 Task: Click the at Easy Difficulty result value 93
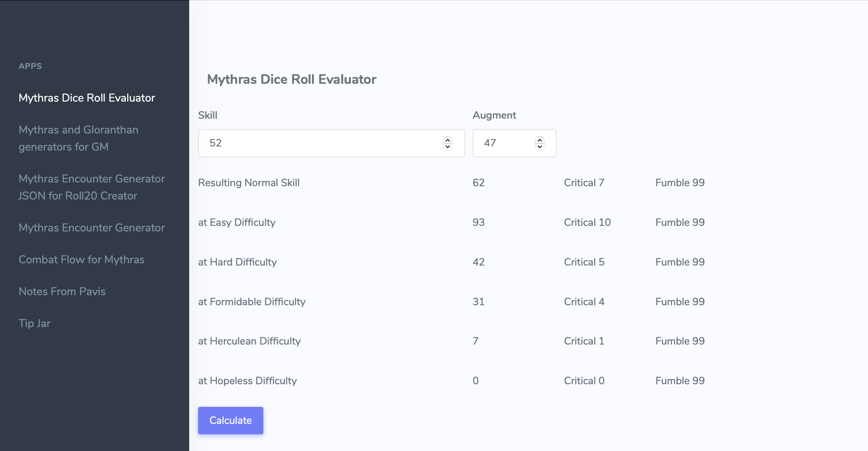pyautogui.click(x=479, y=223)
